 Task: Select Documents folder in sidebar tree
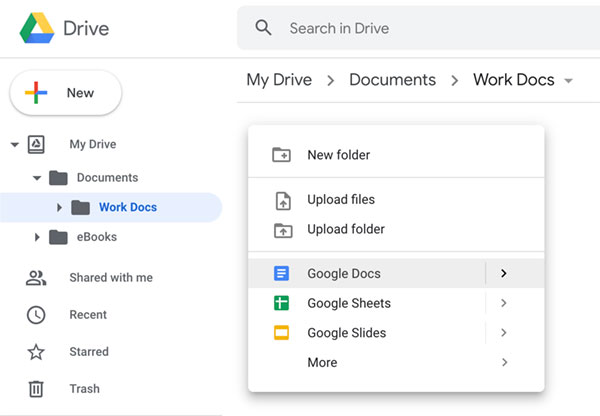pos(108,178)
